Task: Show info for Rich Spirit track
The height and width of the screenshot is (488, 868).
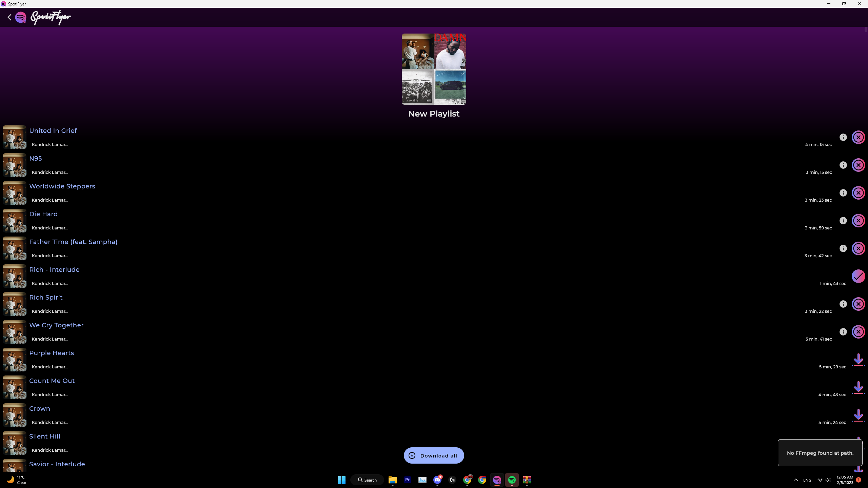Action: pyautogui.click(x=843, y=304)
